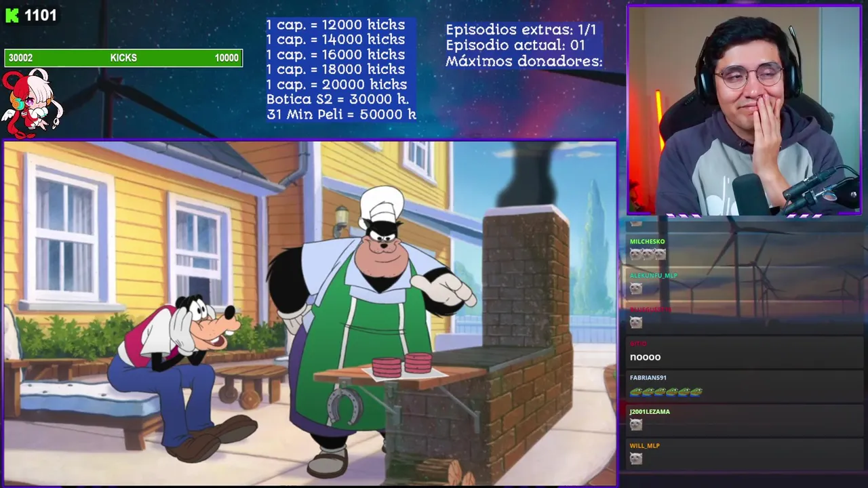The width and height of the screenshot is (868, 488).
Task: Click the cat emotes in MILCHESKO's message
Action: click(x=648, y=254)
